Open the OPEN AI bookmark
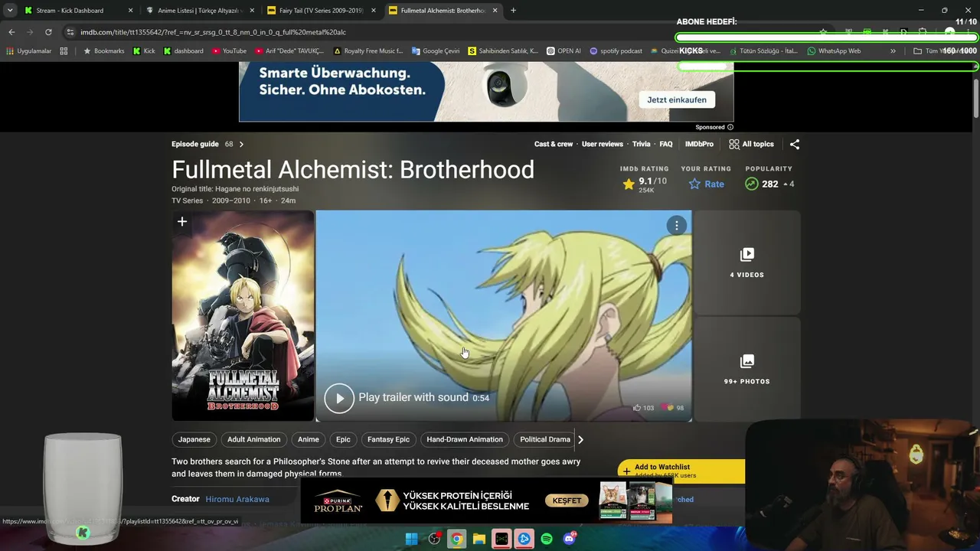 tap(563, 51)
